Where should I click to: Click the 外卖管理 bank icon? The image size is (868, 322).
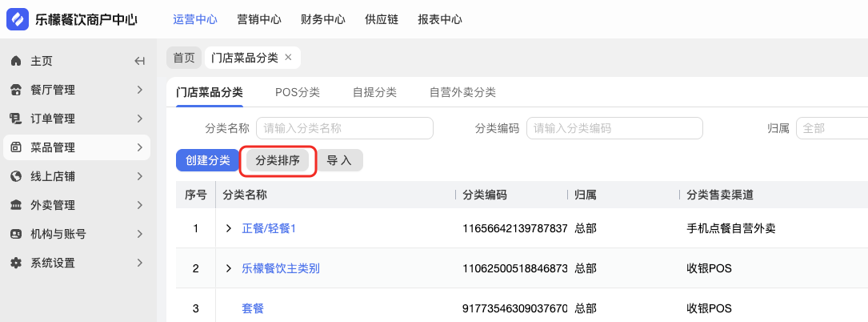15,205
